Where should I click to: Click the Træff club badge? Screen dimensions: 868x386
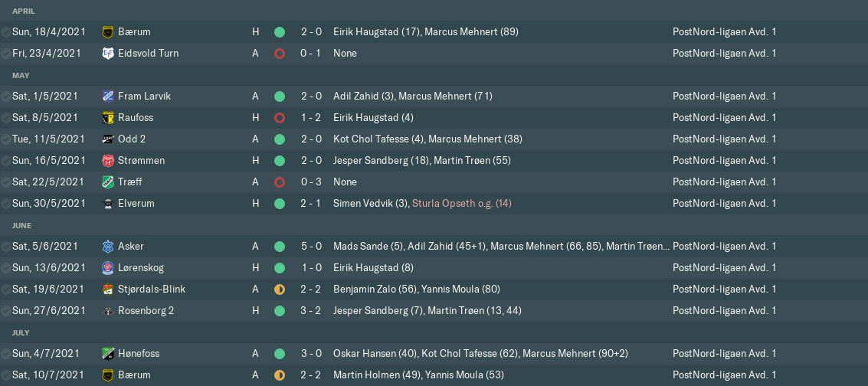coord(107,182)
